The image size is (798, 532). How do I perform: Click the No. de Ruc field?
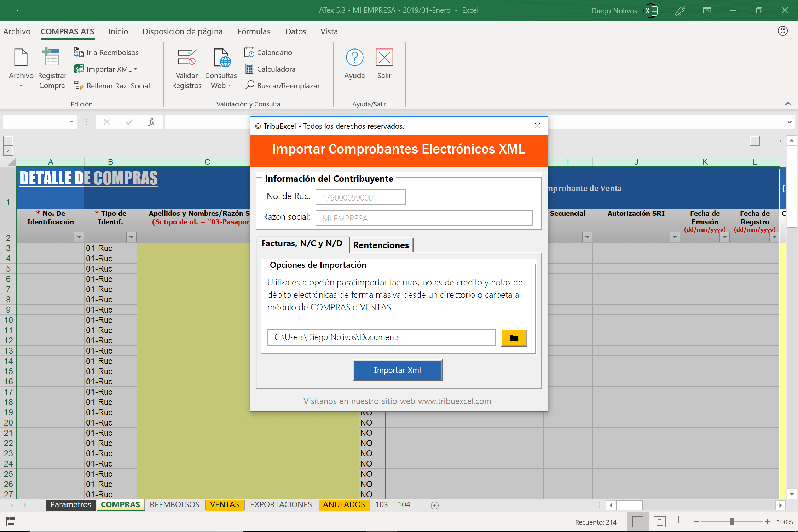pos(360,197)
